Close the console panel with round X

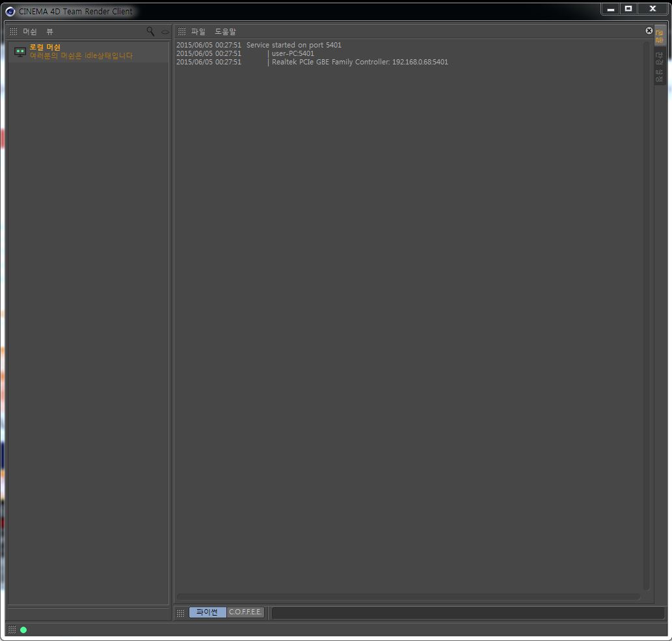(649, 31)
